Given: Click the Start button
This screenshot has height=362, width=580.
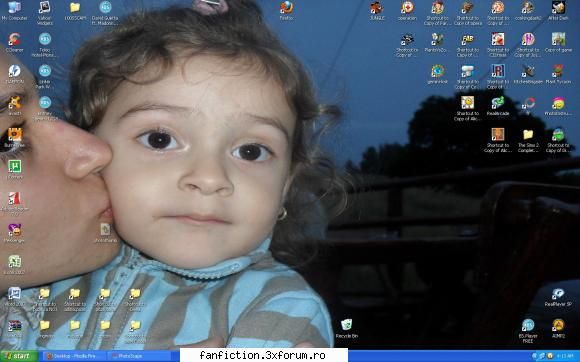Looking at the screenshot, I should pos(19,356).
